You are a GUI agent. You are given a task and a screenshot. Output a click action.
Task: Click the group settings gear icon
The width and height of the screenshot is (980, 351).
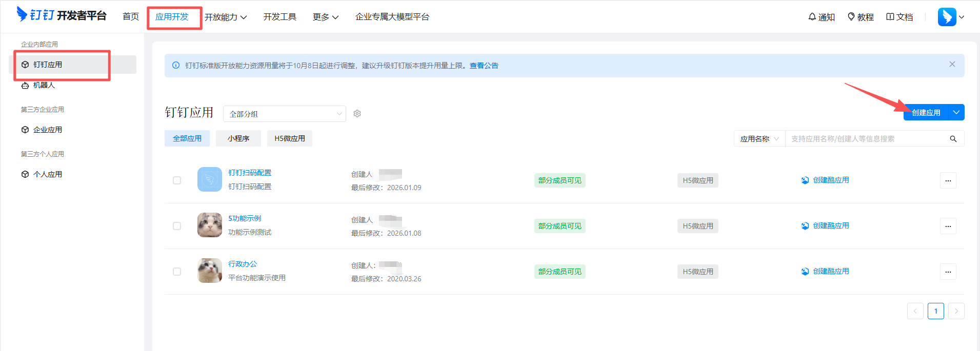click(357, 114)
